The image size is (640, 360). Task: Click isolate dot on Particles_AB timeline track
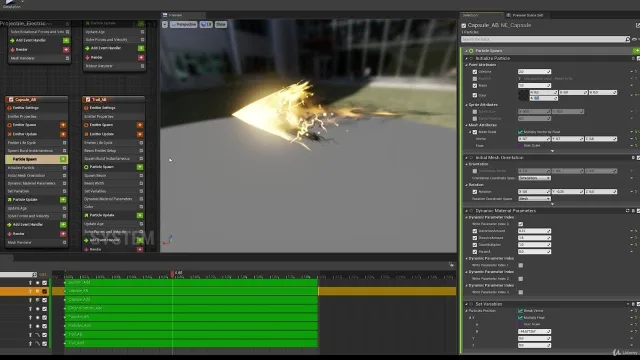[x=38, y=317]
